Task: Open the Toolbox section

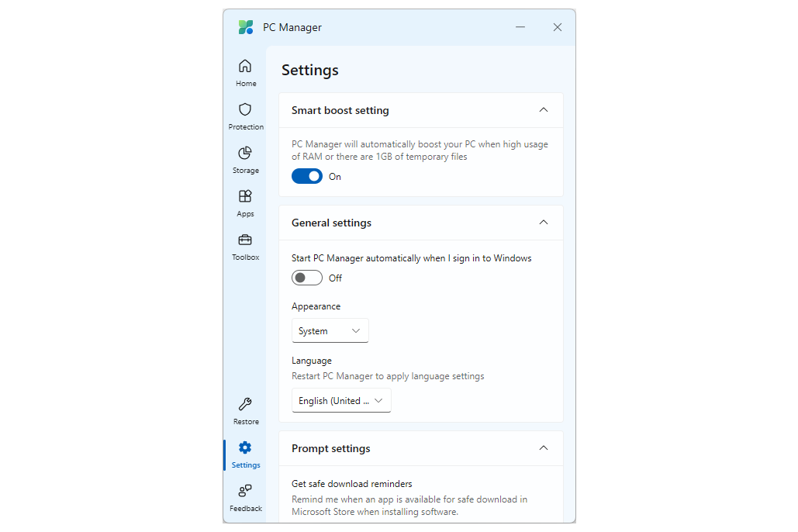Action: pos(245,247)
